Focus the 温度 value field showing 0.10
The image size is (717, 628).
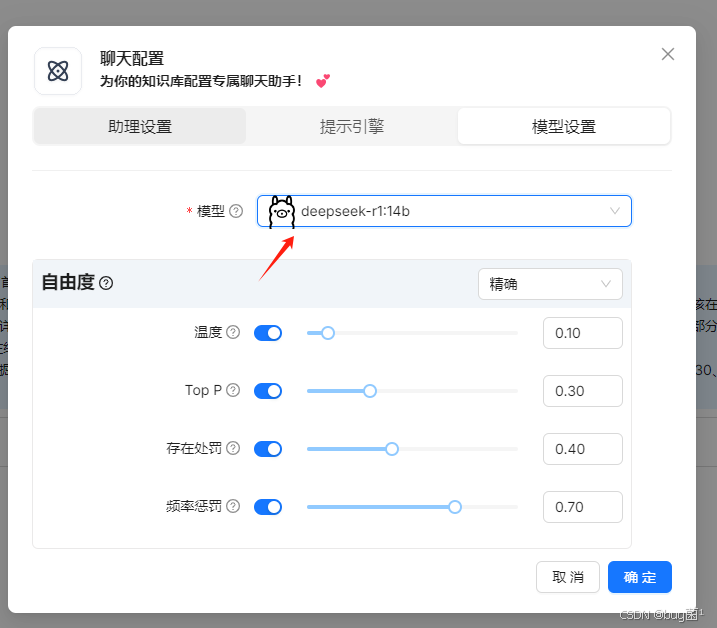(583, 333)
